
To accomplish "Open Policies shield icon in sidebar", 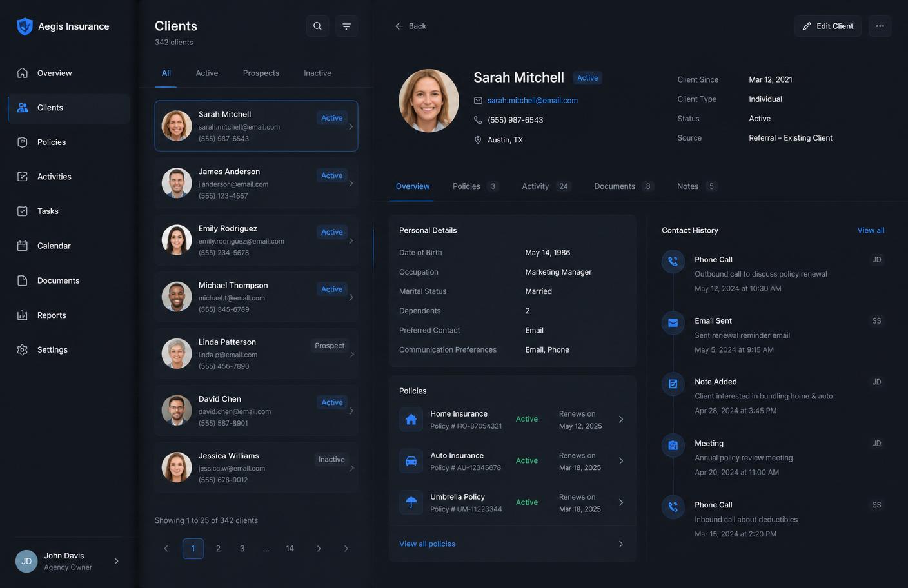I will pyautogui.click(x=23, y=142).
